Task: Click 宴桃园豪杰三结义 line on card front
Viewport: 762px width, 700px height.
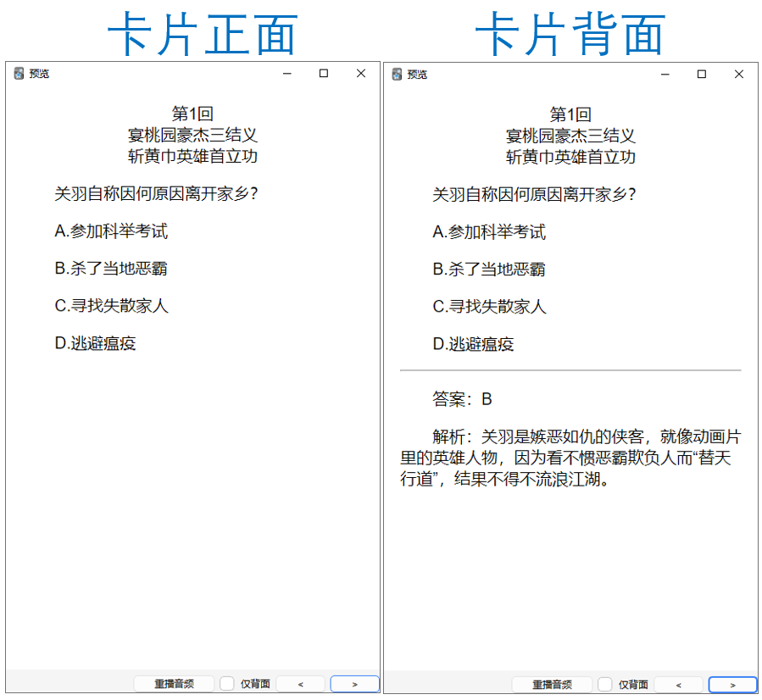Action: 192,135
